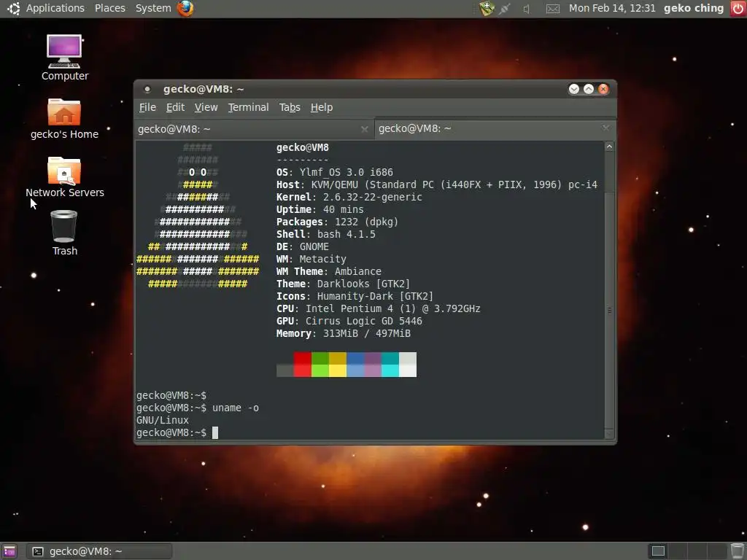Click the 'GNU/Linux' output line
The height and width of the screenshot is (560, 747).
(163, 420)
